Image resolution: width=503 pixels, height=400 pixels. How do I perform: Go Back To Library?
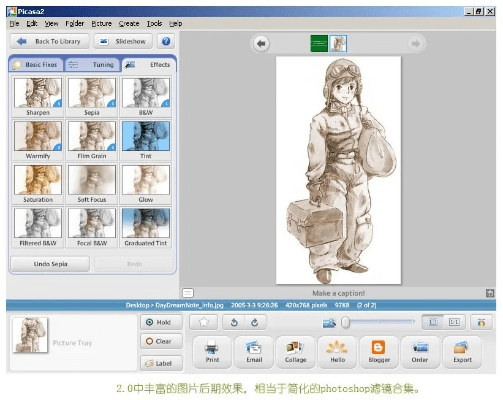pos(50,41)
